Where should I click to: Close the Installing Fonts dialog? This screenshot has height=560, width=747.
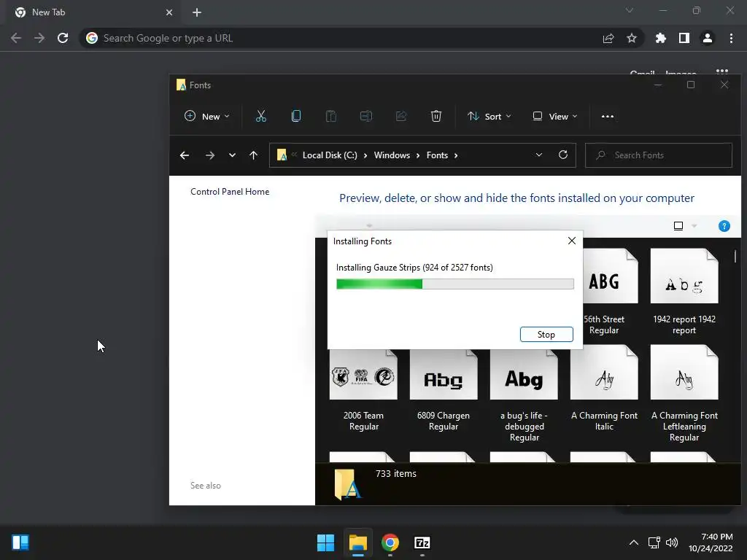click(572, 241)
